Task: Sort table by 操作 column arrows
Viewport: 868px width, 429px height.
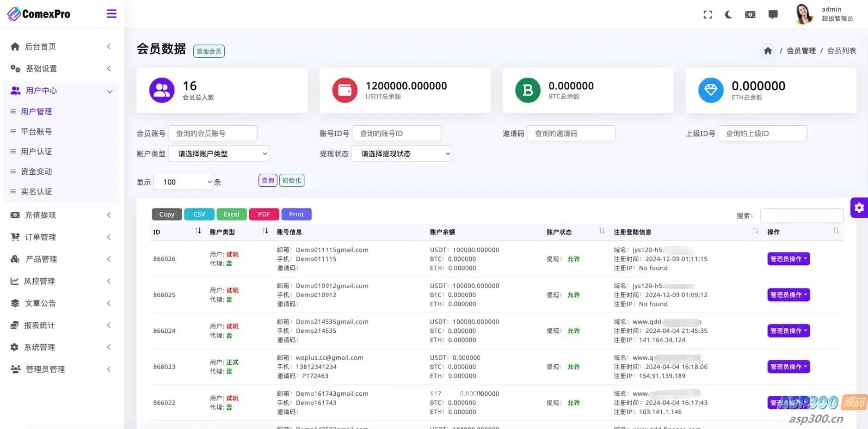Action: pyautogui.click(x=836, y=231)
